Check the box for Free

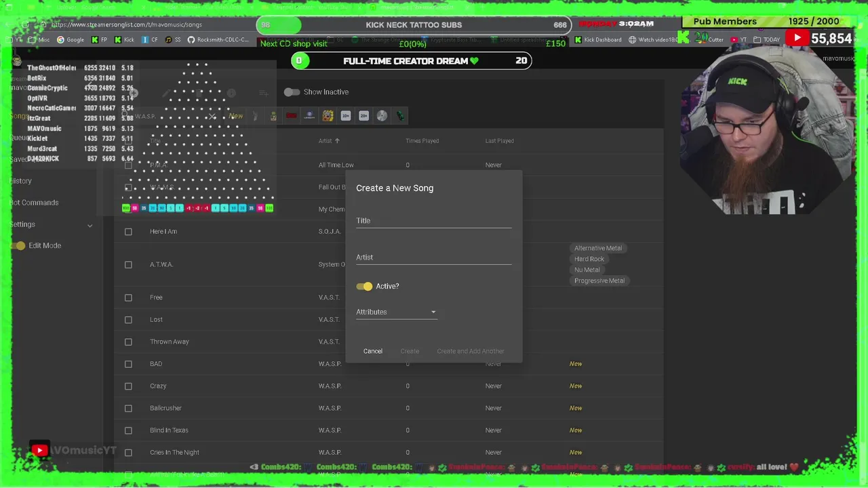click(128, 298)
